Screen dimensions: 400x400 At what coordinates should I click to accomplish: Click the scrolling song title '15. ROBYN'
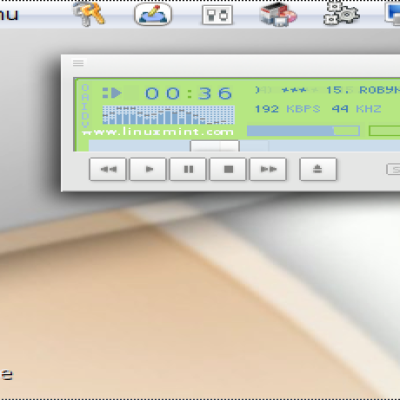tap(363, 90)
